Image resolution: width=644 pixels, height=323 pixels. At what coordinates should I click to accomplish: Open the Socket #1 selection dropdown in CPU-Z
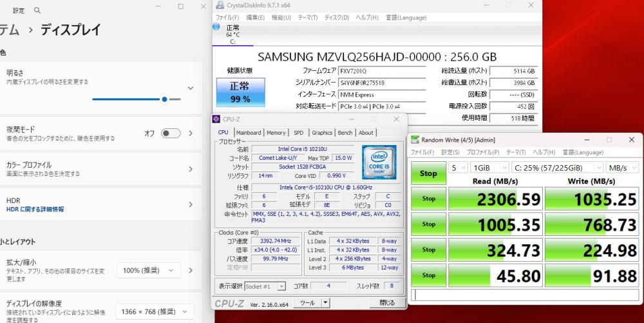click(x=265, y=286)
